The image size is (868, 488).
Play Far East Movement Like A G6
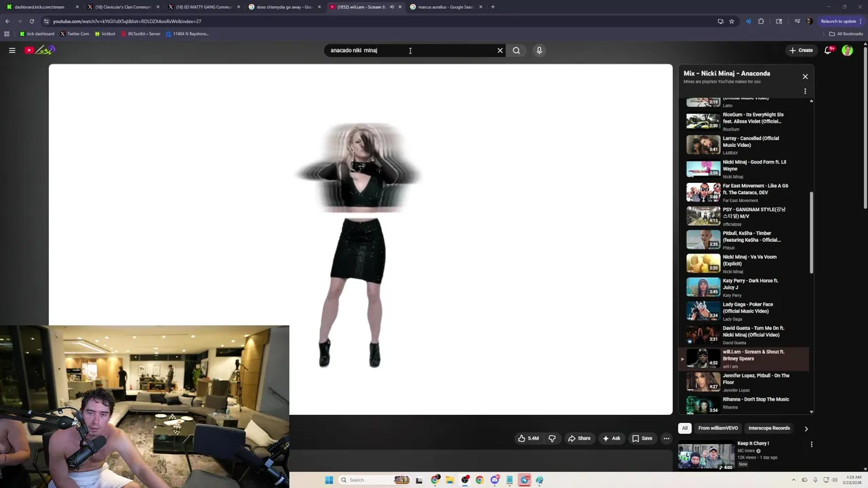pyautogui.click(x=745, y=192)
